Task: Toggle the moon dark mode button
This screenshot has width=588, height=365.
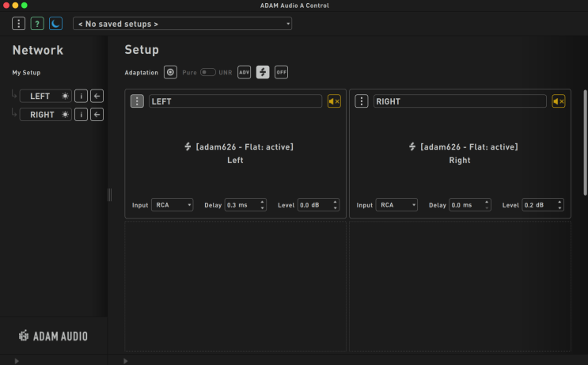Action: tap(55, 24)
